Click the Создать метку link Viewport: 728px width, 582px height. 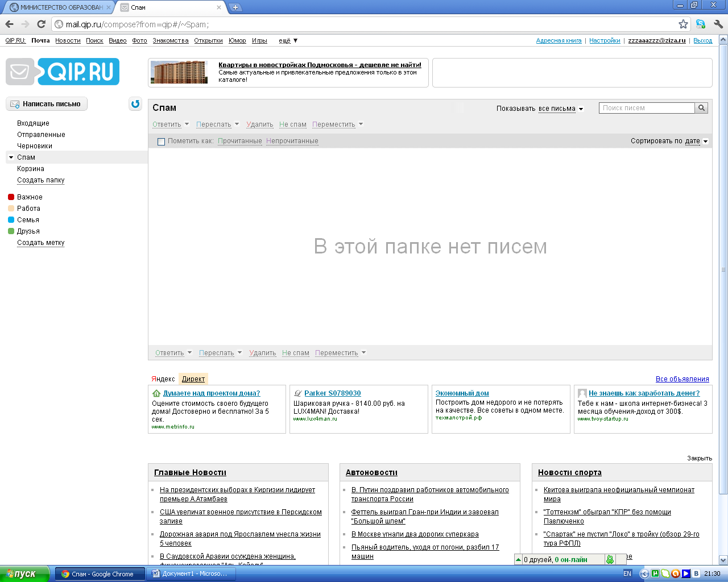[x=41, y=243]
